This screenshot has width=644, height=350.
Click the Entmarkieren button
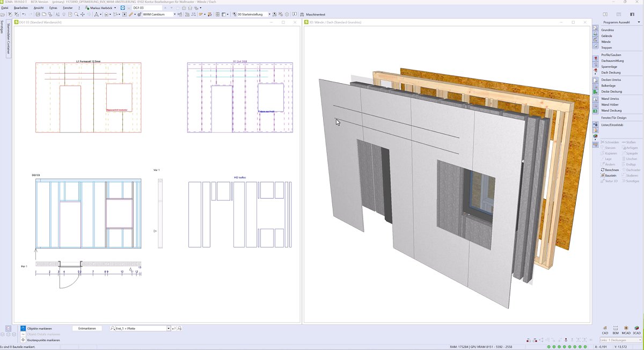(x=87, y=328)
